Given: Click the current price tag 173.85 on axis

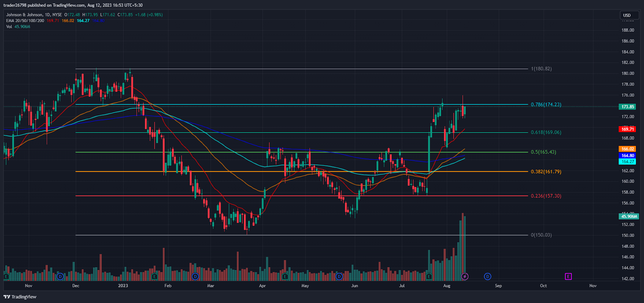Looking at the screenshot, I should tap(628, 107).
